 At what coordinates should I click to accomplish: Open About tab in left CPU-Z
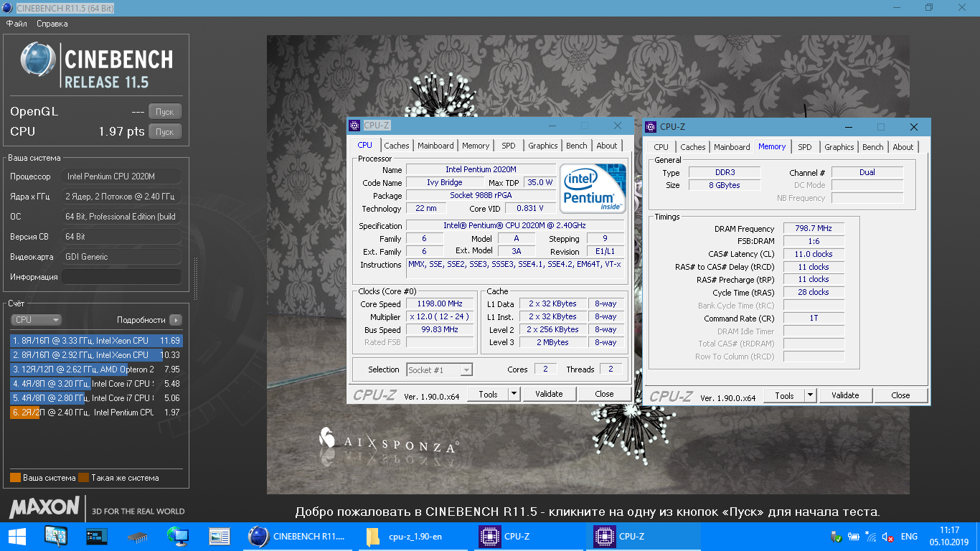(607, 146)
